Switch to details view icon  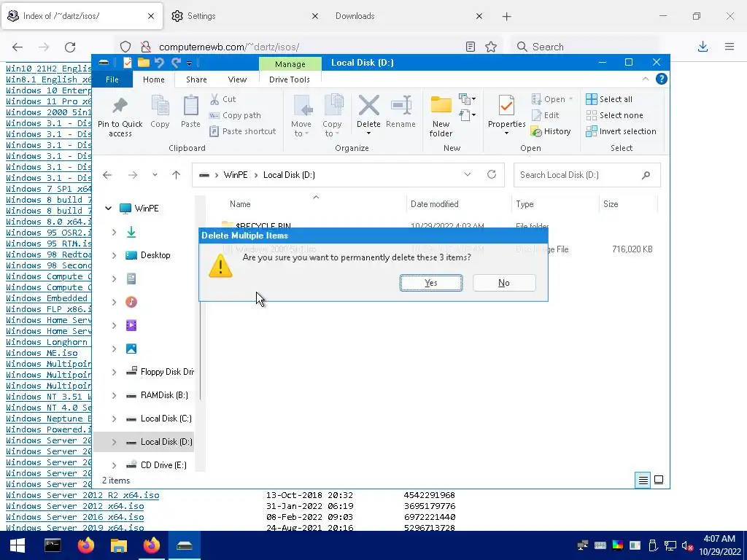point(643,480)
